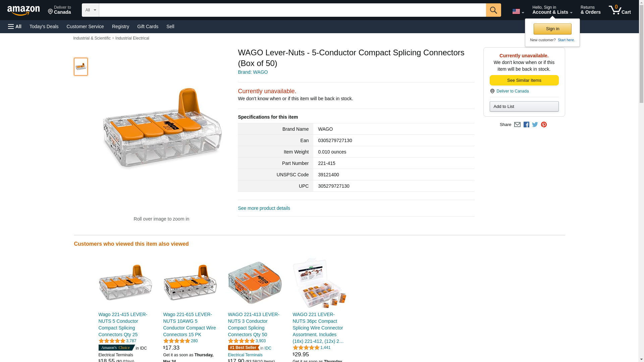
Task: Go to Customer Service
Action: (85, 26)
